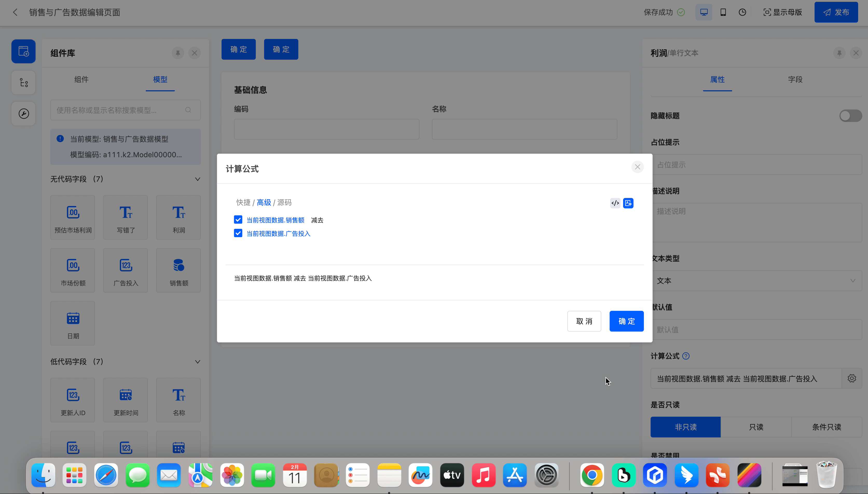Viewport: 868px width, 494px height.
Task: Click 确定 in the formula dialog
Action: coord(626,321)
